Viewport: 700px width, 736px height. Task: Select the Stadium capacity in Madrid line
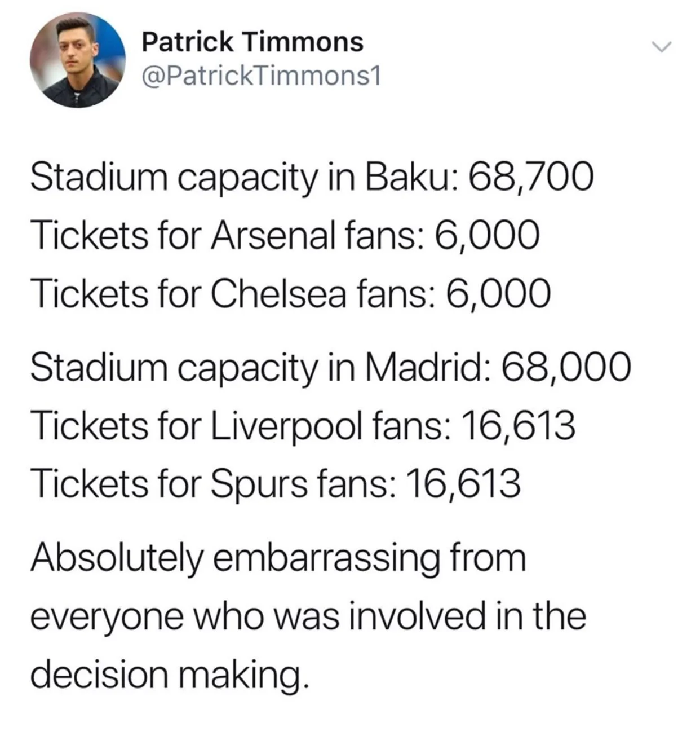(x=330, y=367)
